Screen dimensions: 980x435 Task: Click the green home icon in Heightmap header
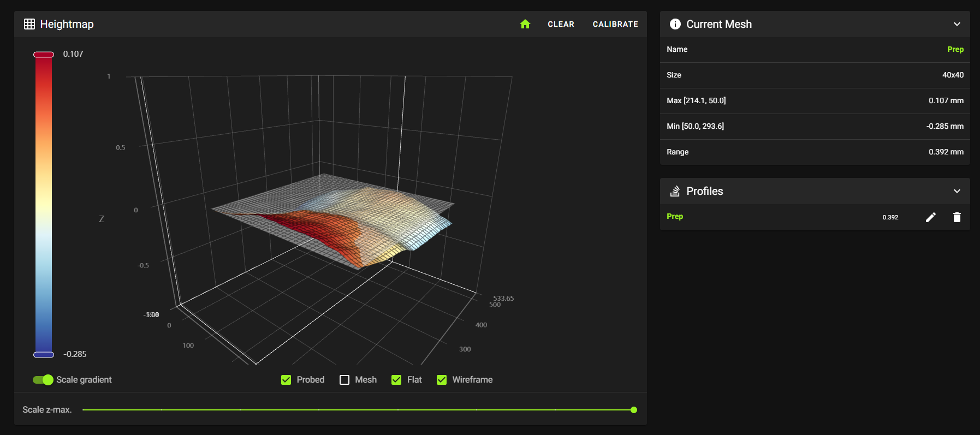point(525,24)
